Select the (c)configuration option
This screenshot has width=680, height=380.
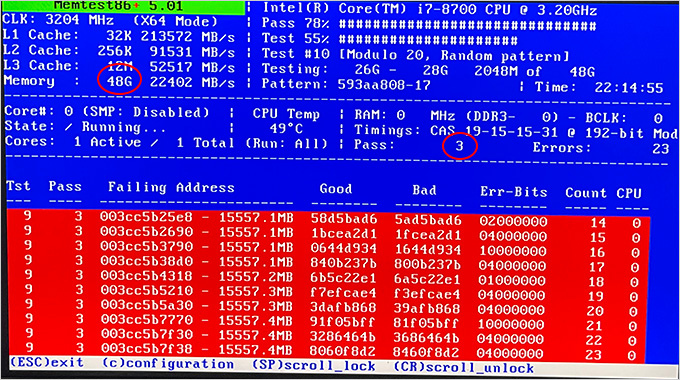click(x=168, y=364)
